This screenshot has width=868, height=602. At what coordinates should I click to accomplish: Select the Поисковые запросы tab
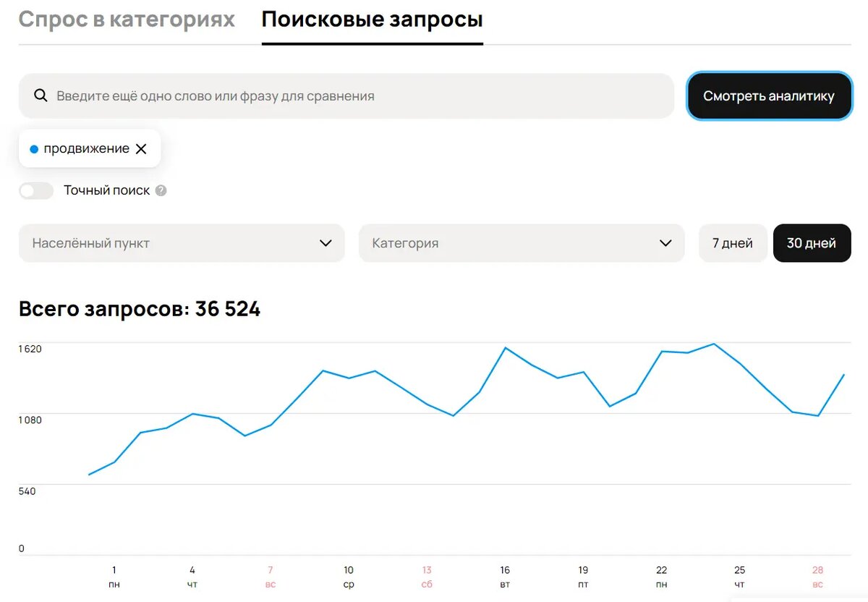pyautogui.click(x=373, y=20)
